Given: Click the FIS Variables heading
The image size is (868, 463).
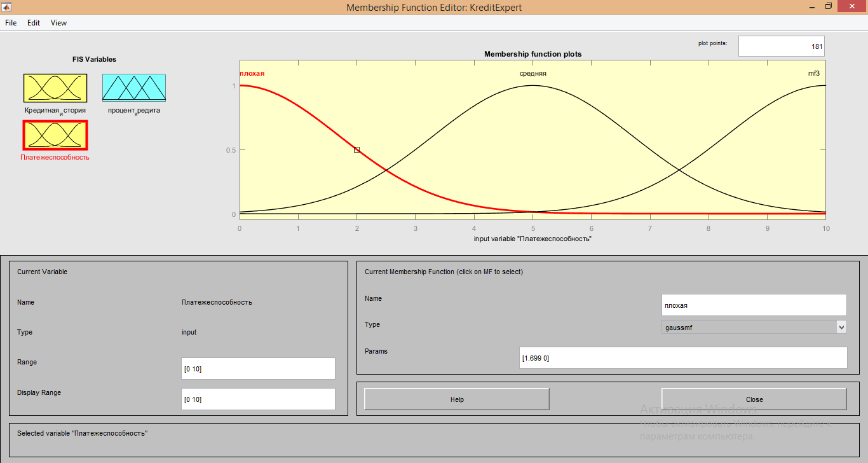Looking at the screenshot, I should tap(94, 59).
